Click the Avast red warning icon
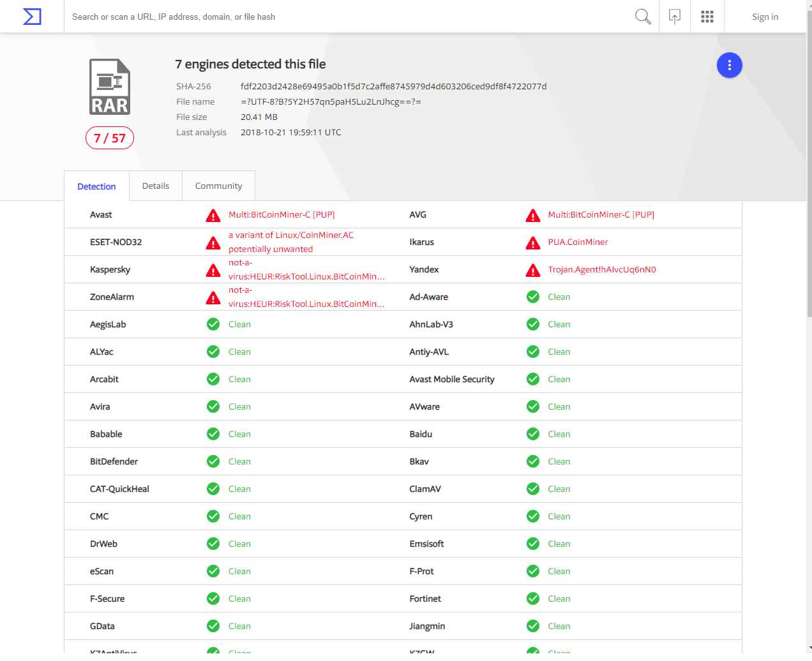Image resolution: width=812 pixels, height=661 pixels. tap(213, 216)
